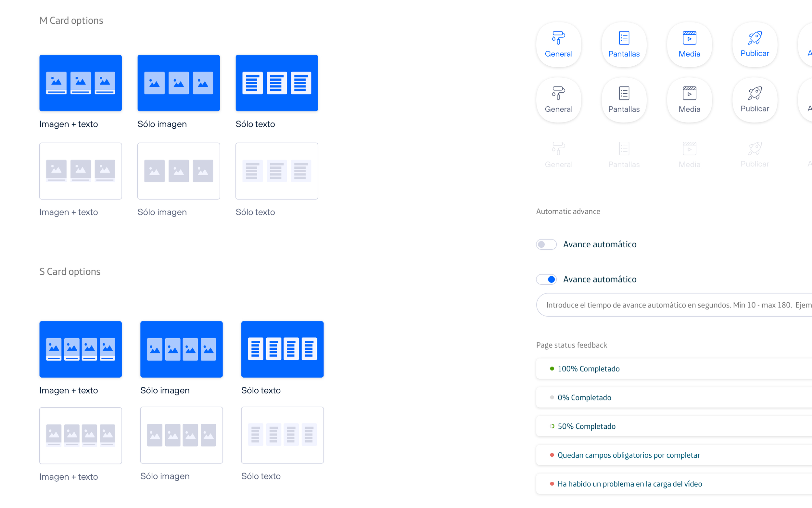
Task: Select the M Card Imagen + texto option
Action: (x=80, y=83)
